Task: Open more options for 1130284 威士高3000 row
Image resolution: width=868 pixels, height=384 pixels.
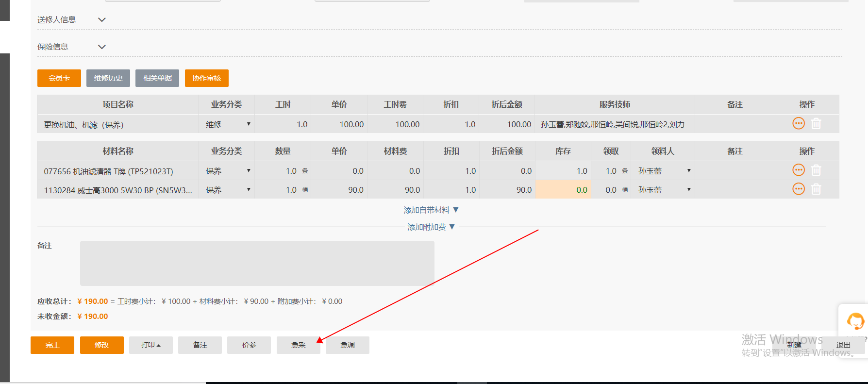Action: click(x=799, y=189)
